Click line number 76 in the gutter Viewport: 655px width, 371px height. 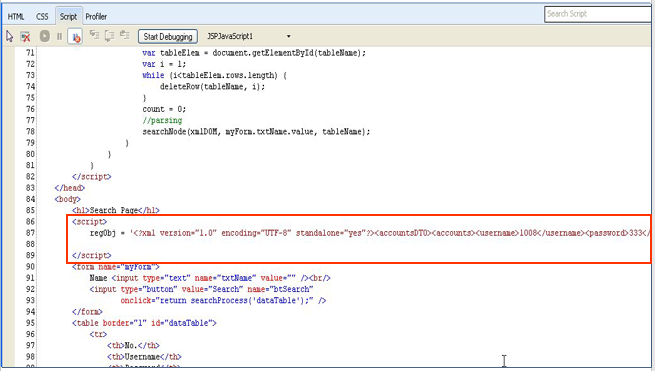(x=30, y=109)
